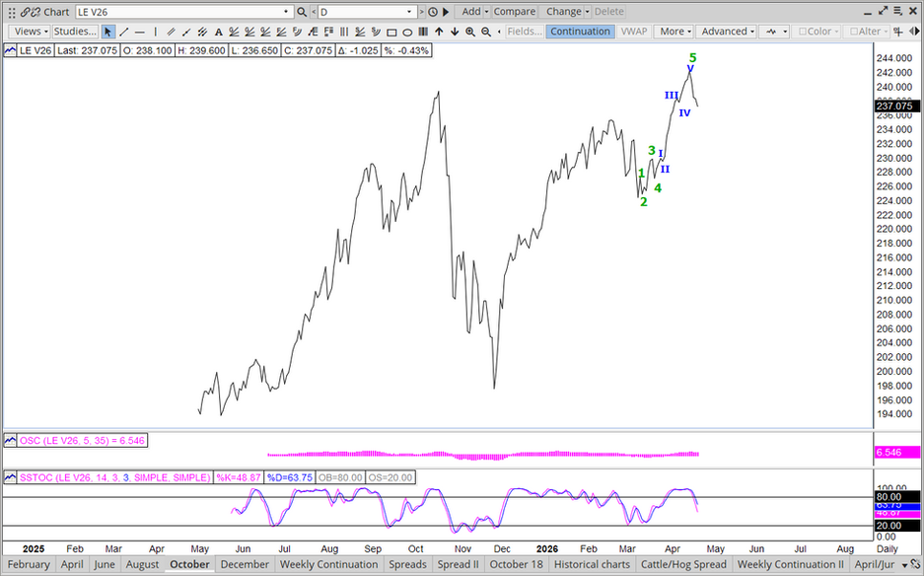Open the Views dropdown
Screen dimensions: 924x576
(30, 32)
